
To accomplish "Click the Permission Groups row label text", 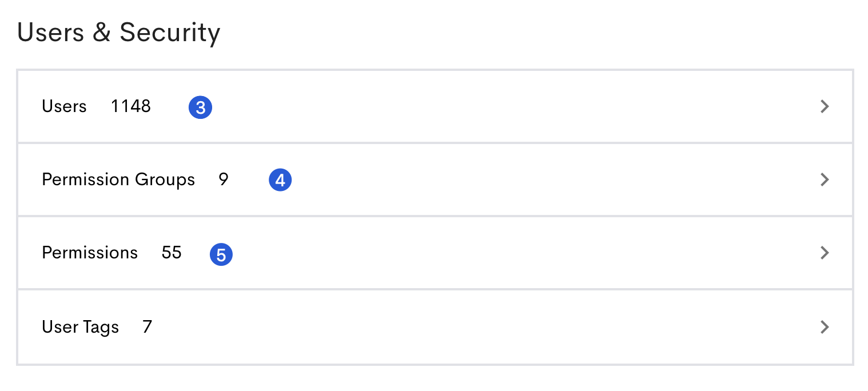I will click(x=118, y=179).
